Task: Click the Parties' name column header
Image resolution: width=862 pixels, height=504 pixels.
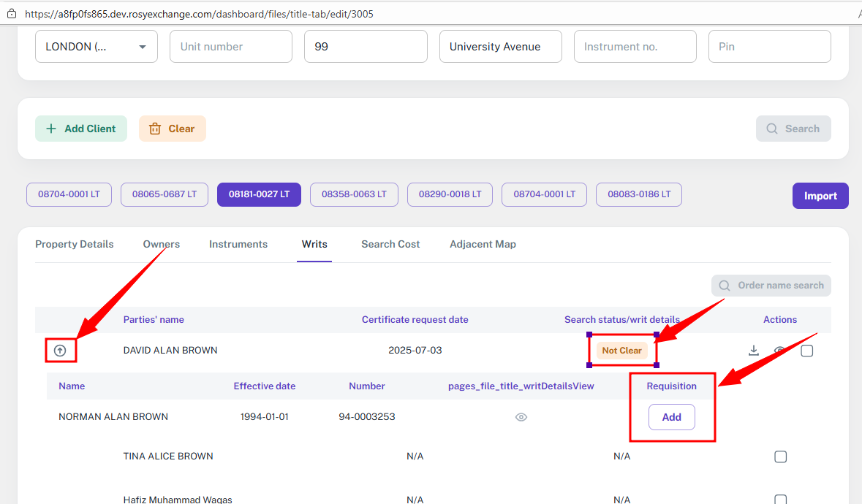Action: coord(154,319)
